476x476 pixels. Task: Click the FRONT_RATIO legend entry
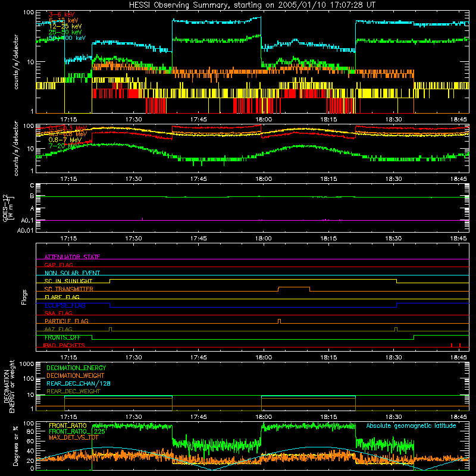(x=68, y=425)
